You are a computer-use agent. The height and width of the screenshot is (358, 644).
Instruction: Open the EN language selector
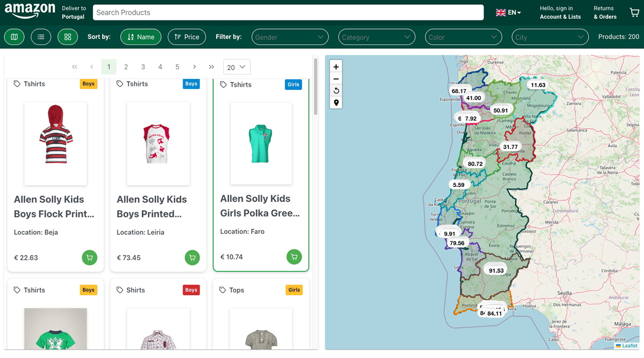(508, 12)
